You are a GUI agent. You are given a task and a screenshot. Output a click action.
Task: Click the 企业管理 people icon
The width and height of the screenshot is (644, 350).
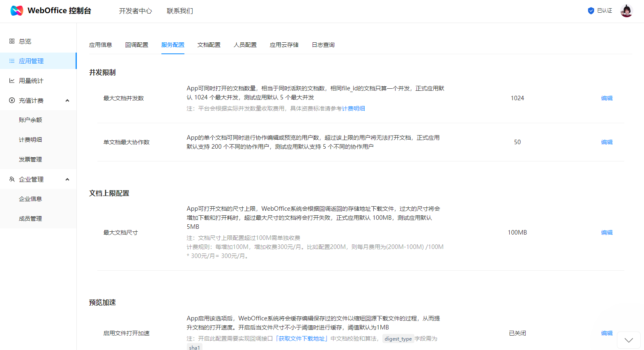point(12,179)
